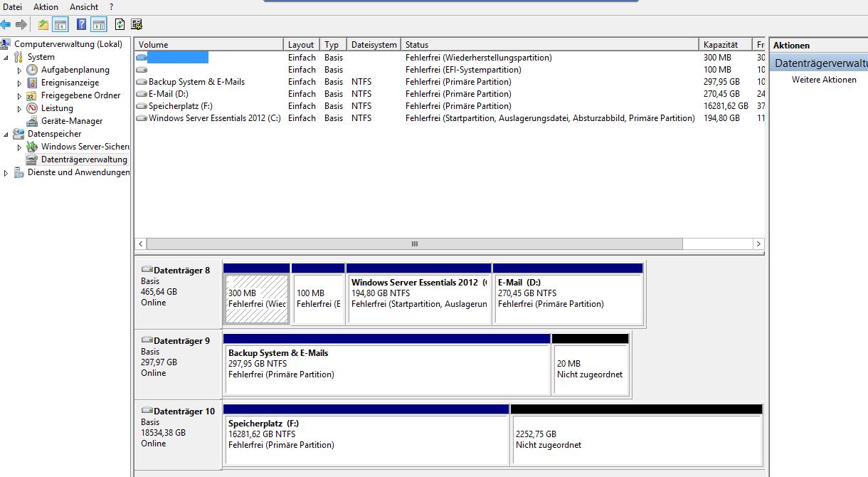Click the Datenträgerverwaltung disk icon
Image resolution: width=868 pixels, height=477 pixels.
32,159
